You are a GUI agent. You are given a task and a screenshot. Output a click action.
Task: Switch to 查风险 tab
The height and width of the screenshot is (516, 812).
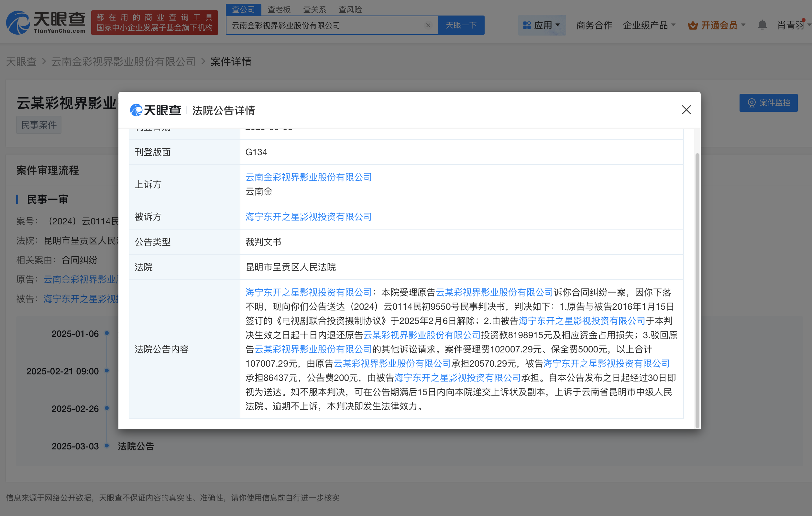(350, 9)
